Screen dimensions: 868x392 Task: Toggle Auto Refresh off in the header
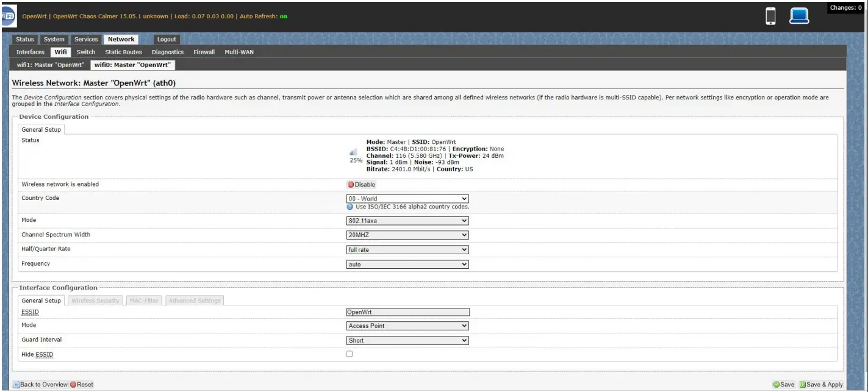(x=284, y=17)
